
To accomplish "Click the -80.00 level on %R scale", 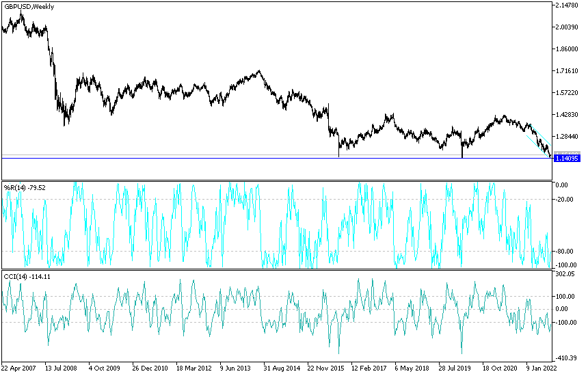I will click(565, 251).
